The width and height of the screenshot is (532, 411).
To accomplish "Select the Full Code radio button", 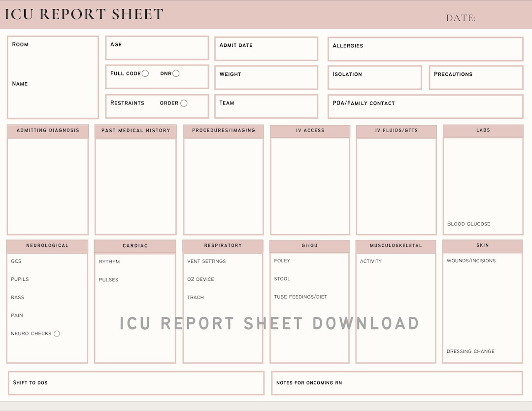I will point(145,72).
